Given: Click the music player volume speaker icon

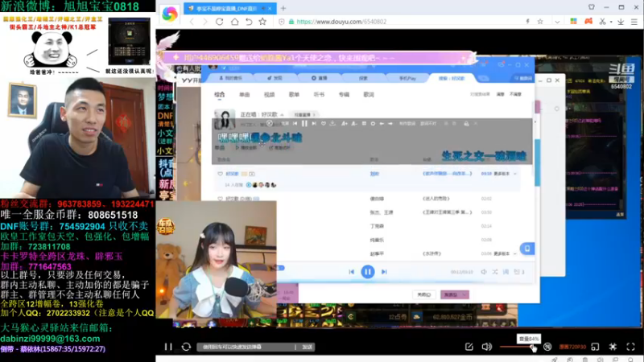Looking at the screenshot, I should coord(484,272).
